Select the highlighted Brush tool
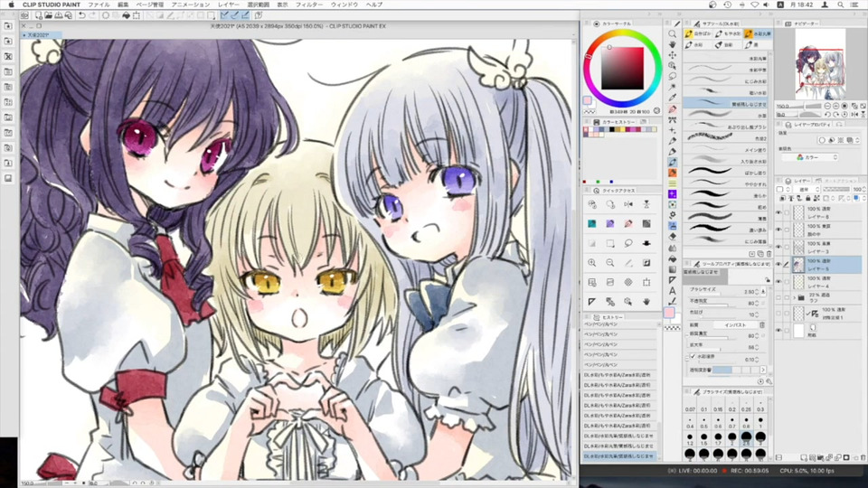Screen dimensions: 868x488 [673, 162]
